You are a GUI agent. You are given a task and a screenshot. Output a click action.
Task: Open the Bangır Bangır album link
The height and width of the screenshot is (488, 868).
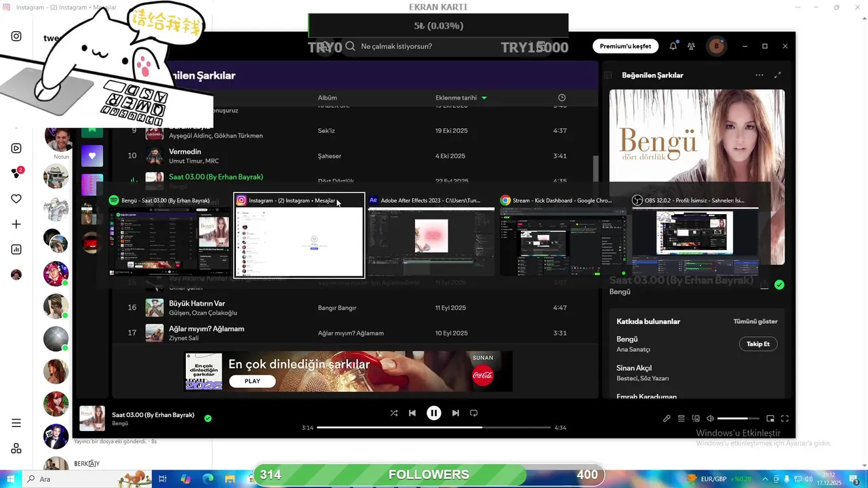click(337, 308)
